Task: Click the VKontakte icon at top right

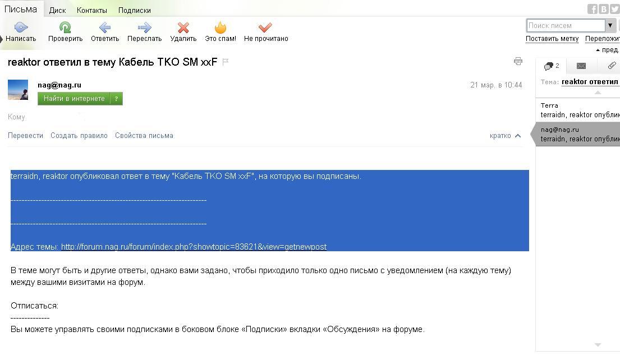Action: (x=603, y=9)
